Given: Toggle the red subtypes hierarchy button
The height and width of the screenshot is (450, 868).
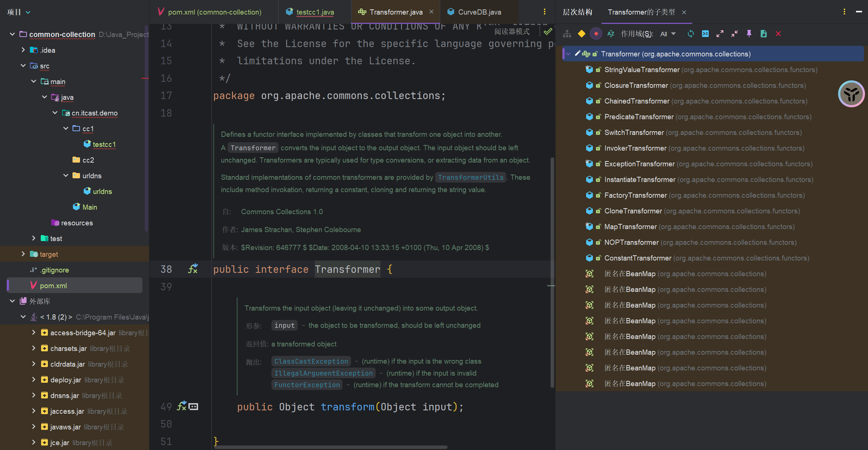Looking at the screenshot, I should coord(596,34).
